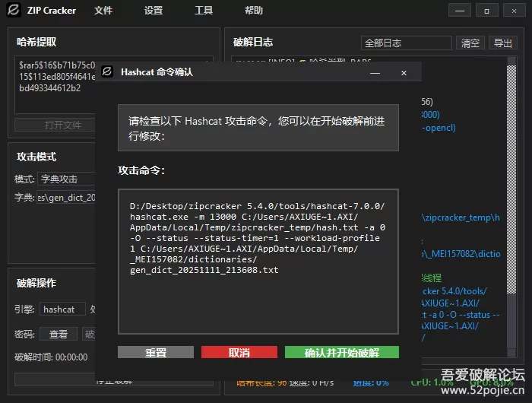Click the 请检查以下 Hashcat instruction text
Viewport: 532px width, 403px height.
[257, 129]
